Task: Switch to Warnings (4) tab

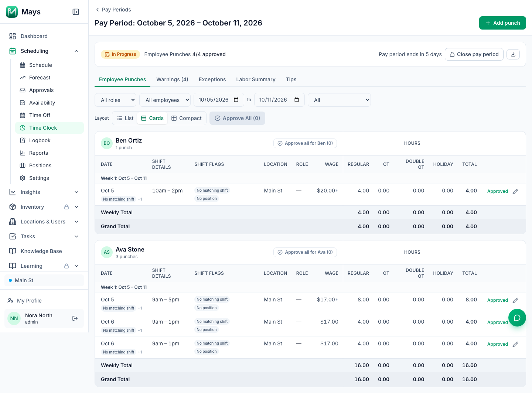Action: [172, 79]
